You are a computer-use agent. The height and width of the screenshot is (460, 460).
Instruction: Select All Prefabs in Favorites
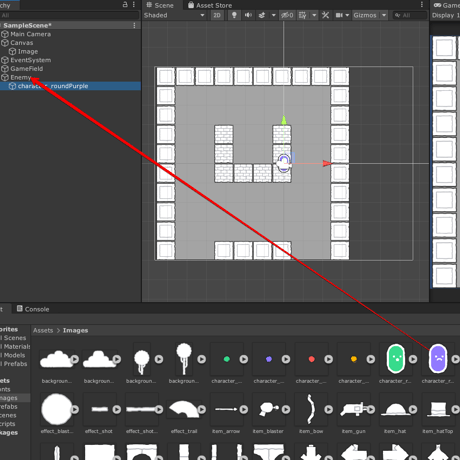[14, 364]
